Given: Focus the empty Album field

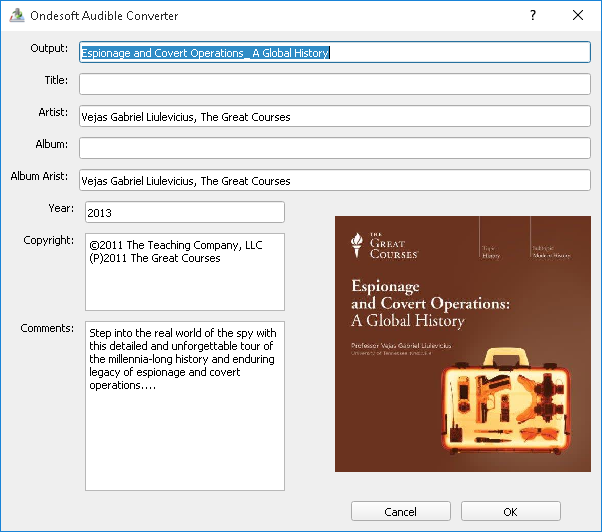Looking at the screenshot, I should pyautogui.click(x=335, y=148).
